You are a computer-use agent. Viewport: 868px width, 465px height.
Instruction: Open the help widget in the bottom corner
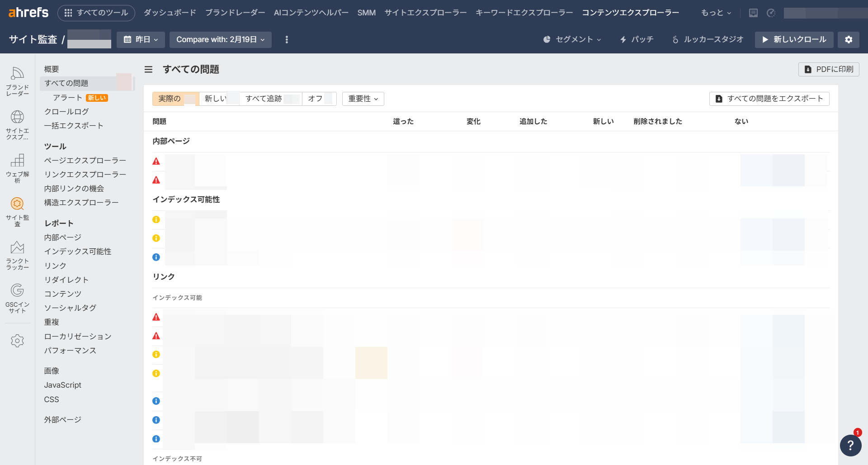click(850, 446)
